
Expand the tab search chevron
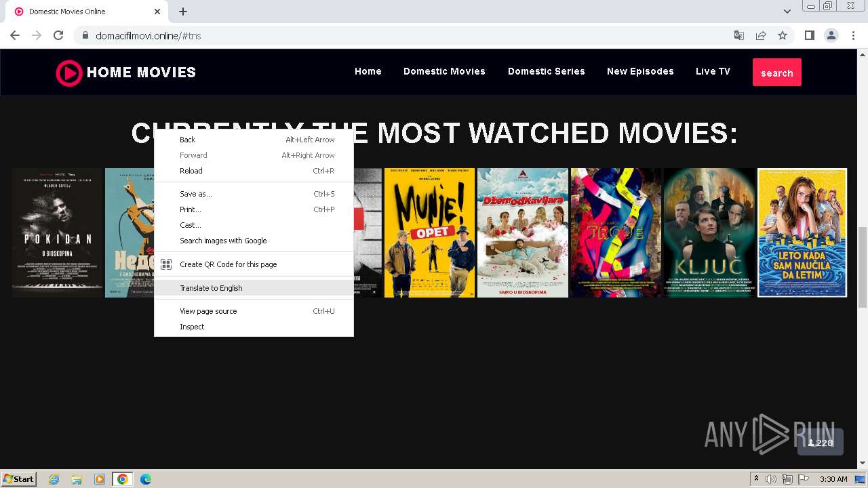click(x=787, y=12)
